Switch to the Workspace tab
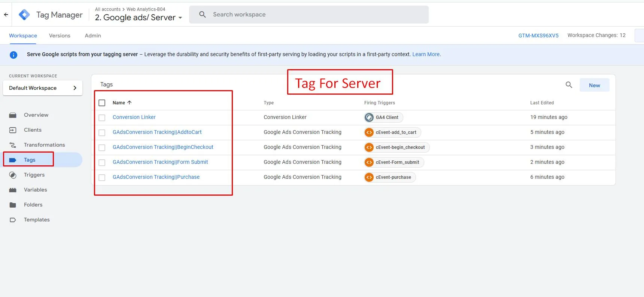Image resolution: width=644 pixels, height=297 pixels. click(x=23, y=36)
